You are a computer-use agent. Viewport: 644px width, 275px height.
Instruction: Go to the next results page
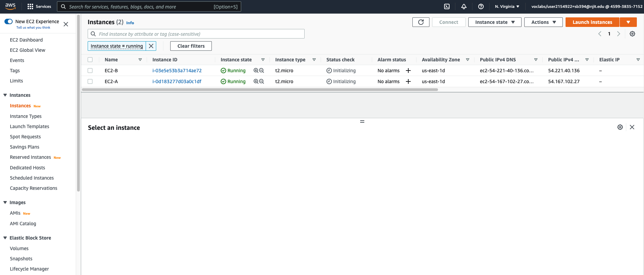click(x=618, y=34)
